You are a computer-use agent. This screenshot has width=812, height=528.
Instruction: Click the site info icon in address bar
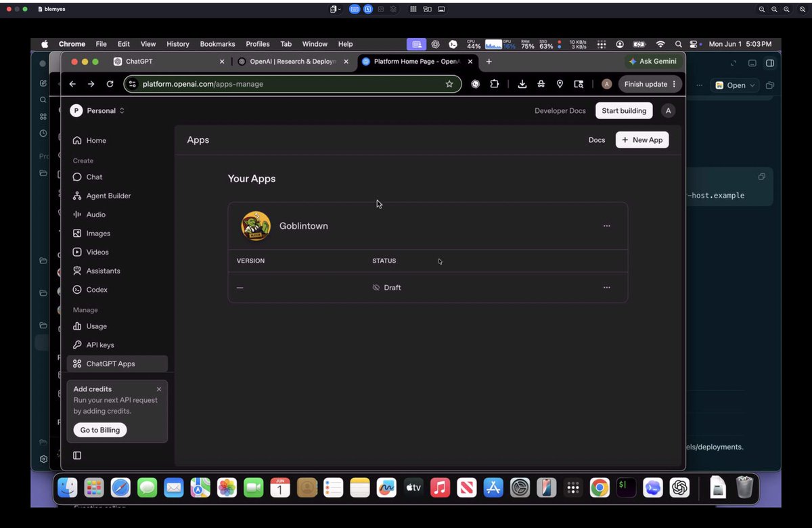pos(133,84)
